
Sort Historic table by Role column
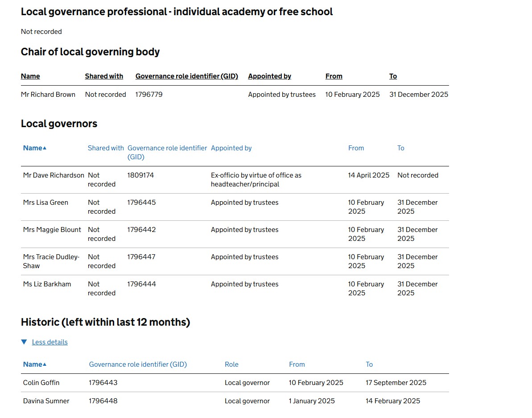point(231,364)
